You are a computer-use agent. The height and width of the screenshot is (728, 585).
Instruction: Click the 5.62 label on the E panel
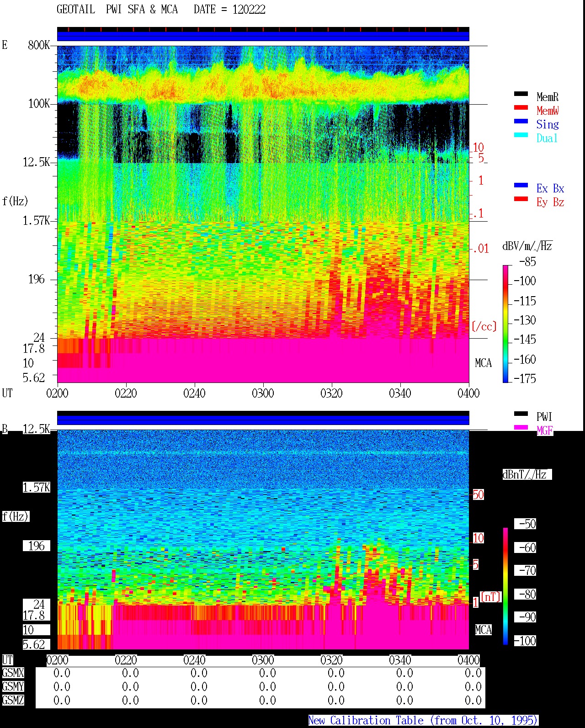coord(34,377)
